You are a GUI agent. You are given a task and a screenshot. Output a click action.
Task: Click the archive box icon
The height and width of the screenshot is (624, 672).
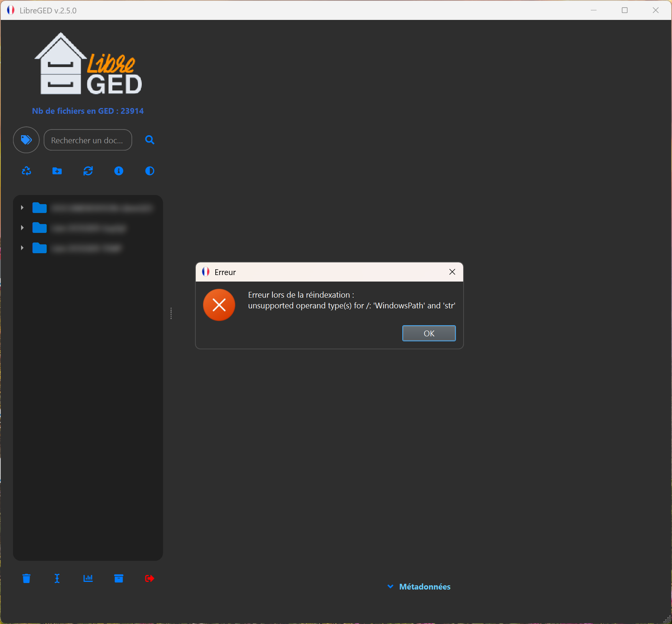(119, 578)
